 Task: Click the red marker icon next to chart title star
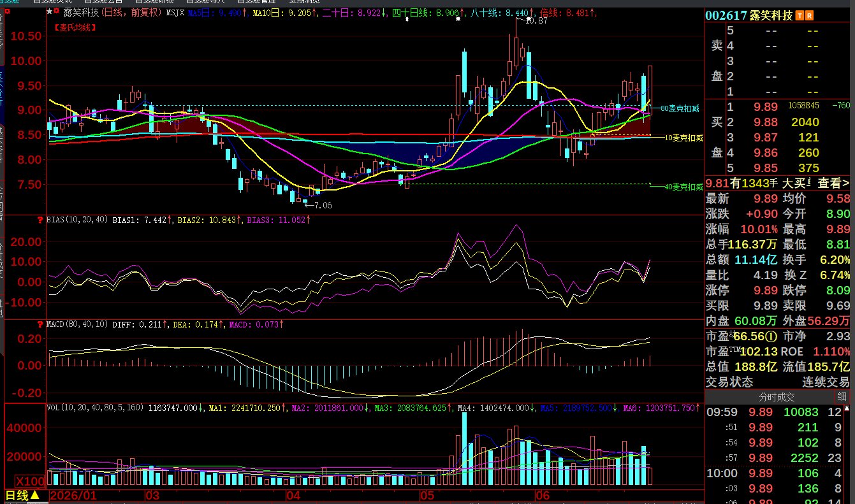click(x=57, y=11)
